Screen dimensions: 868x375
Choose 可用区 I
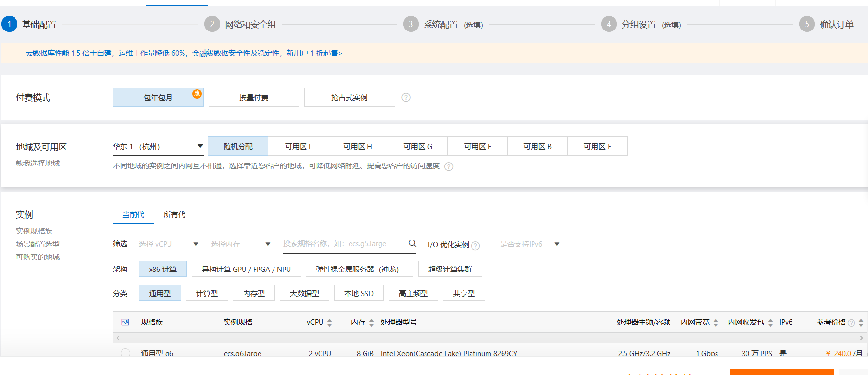298,146
